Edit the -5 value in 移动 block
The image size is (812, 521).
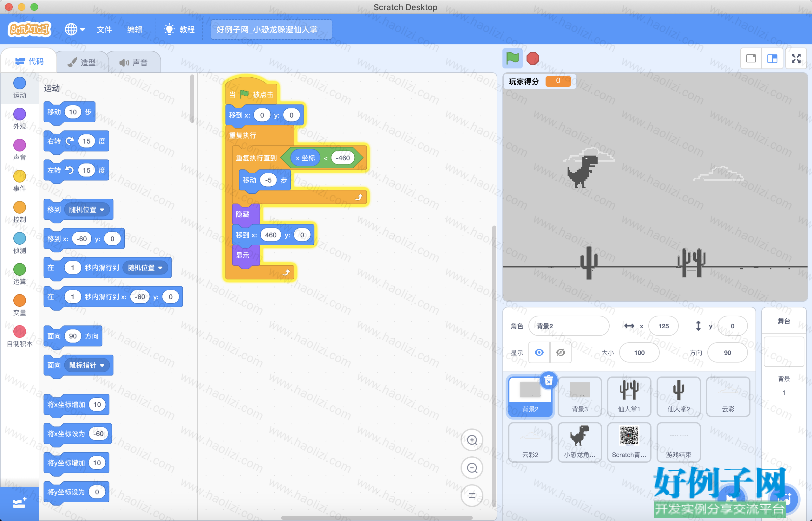[268, 180]
